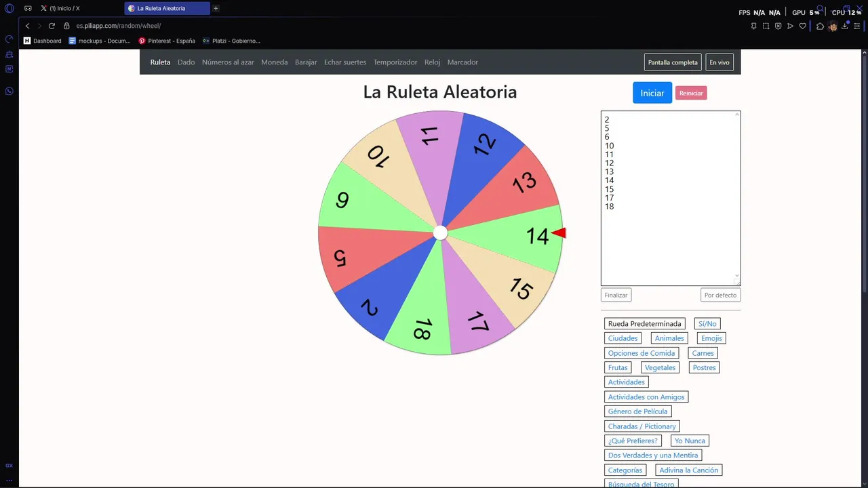Viewport: 868px width, 488px height.
Task: Go to the Dado page
Action: [186, 62]
